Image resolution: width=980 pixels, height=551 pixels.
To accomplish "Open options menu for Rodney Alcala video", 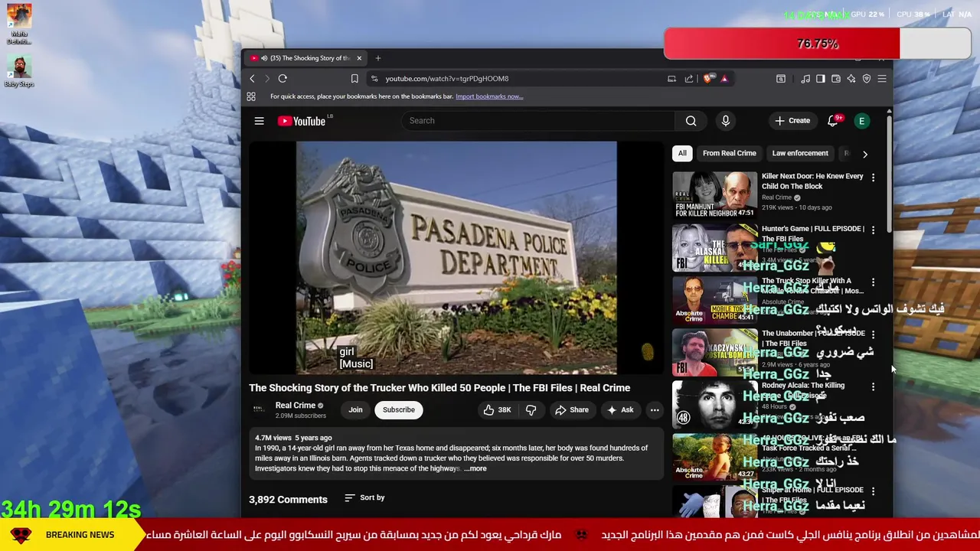I will coord(873,387).
